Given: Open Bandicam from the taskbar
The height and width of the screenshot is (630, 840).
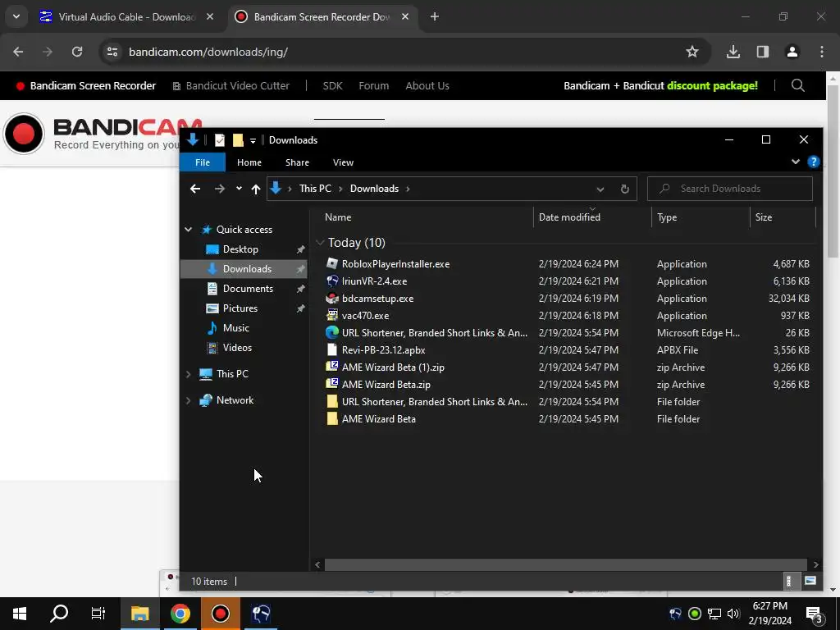Looking at the screenshot, I should 220,614.
